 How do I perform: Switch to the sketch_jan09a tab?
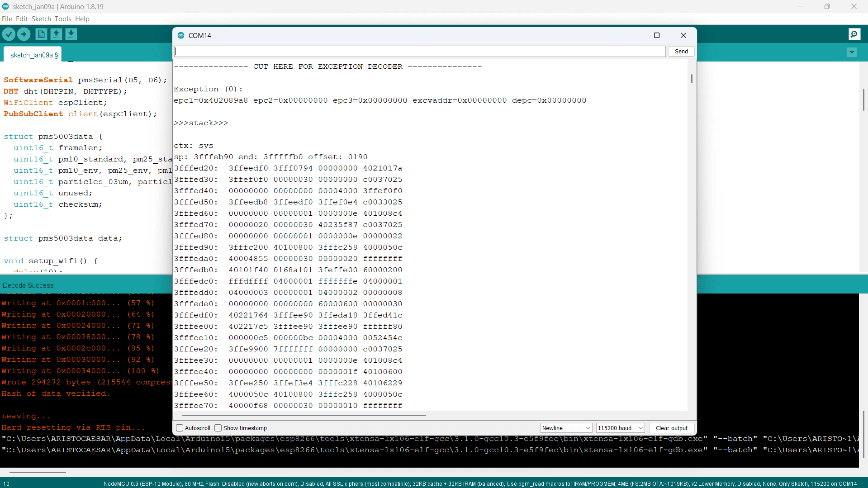32,54
